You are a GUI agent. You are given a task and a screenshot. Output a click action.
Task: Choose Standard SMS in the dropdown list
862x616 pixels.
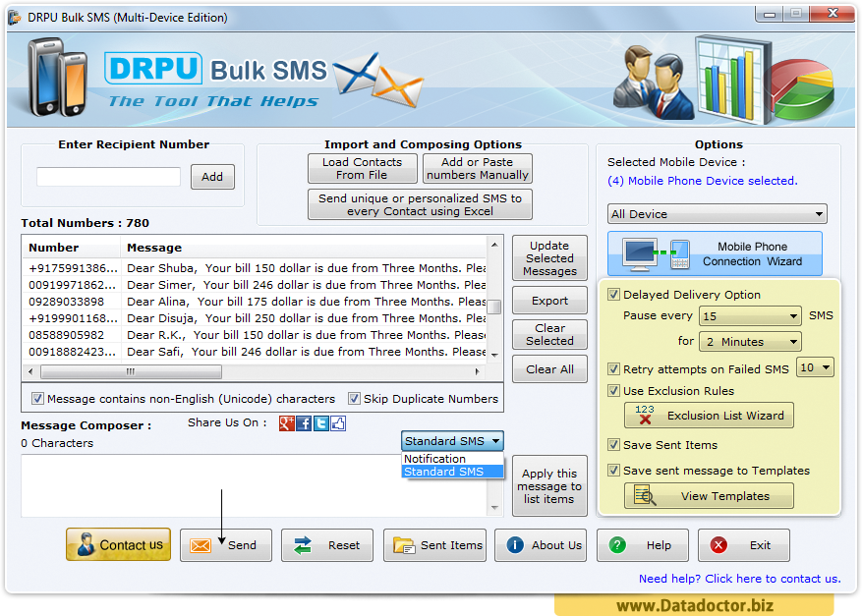[x=452, y=472]
